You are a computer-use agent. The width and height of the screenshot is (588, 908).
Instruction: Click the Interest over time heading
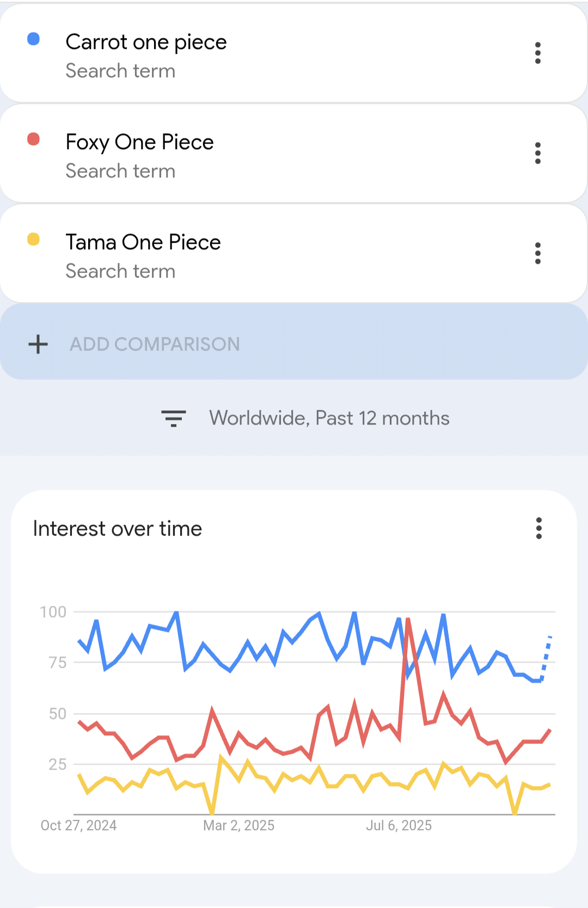(x=118, y=529)
